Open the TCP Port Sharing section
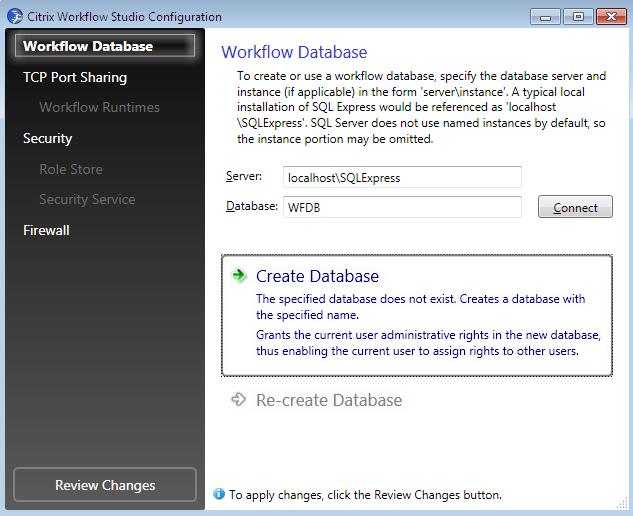The width and height of the screenshot is (633, 516). click(75, 77)
